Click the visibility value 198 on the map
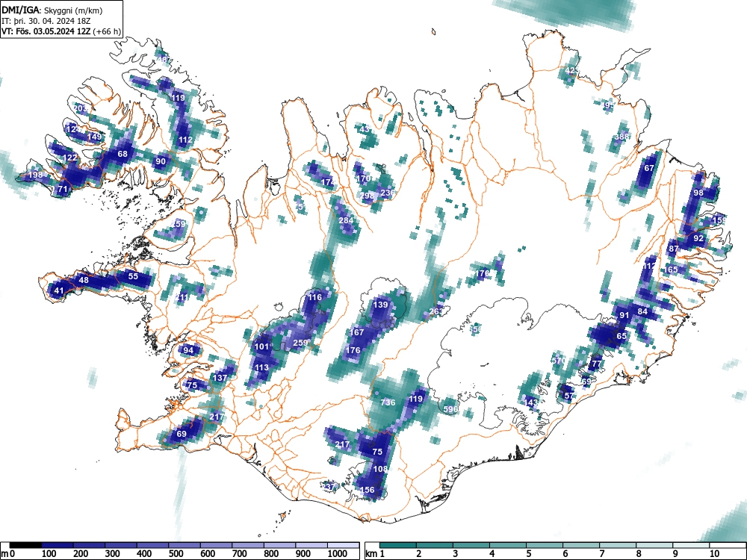This screenshot has height=560, width=747. 36,175
